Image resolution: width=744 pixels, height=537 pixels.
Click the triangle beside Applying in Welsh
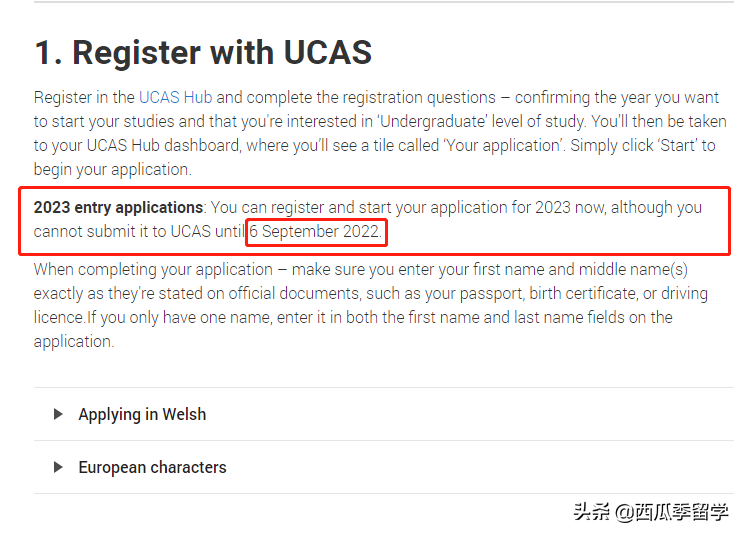click(x=59, y=414)
